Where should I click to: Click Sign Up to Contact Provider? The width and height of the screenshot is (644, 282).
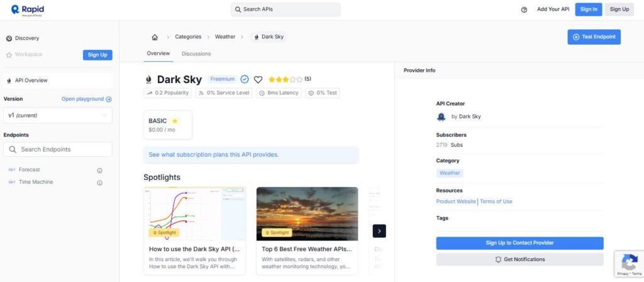pyautogui.click(x=519, y=243)
